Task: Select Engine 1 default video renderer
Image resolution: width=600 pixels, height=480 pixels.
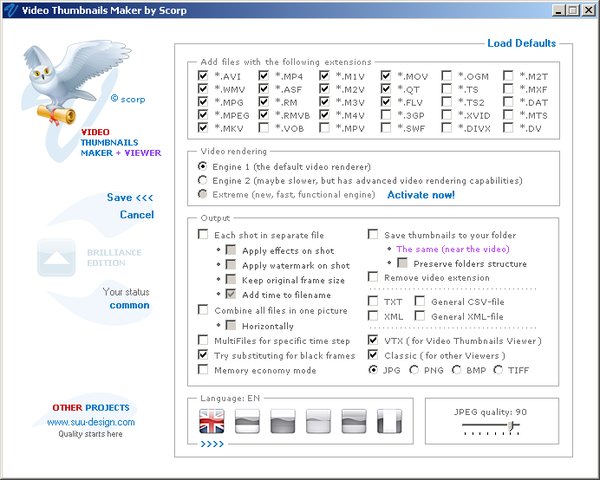Action: [x=202, y=166]
